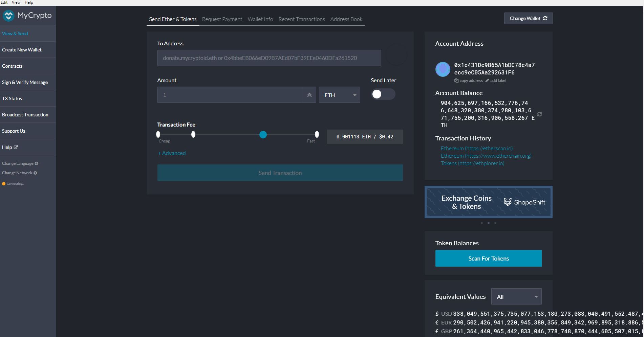Viewport: 644px width, 337px height.
Task: Open Contracts in the sidebar
Action: 28,66
